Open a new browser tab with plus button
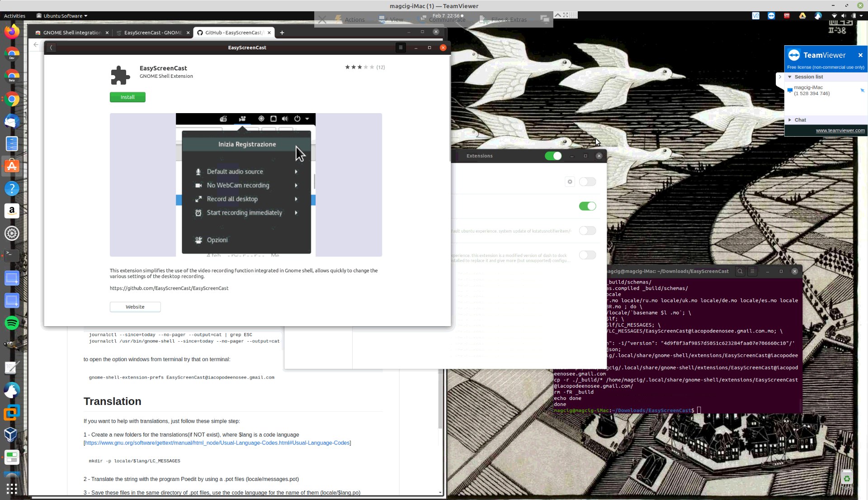This screenshot has height=500, width=868. [x=282, y=33]
